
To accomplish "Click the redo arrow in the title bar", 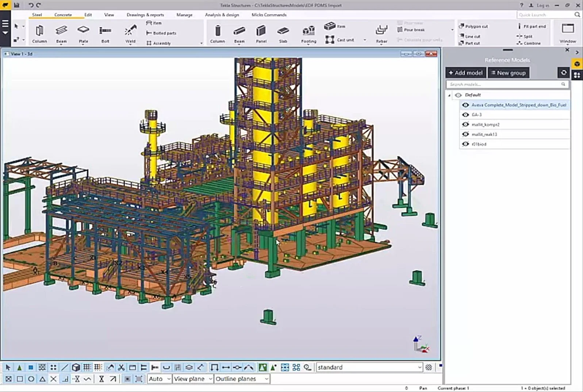I will tap(39, 5).
